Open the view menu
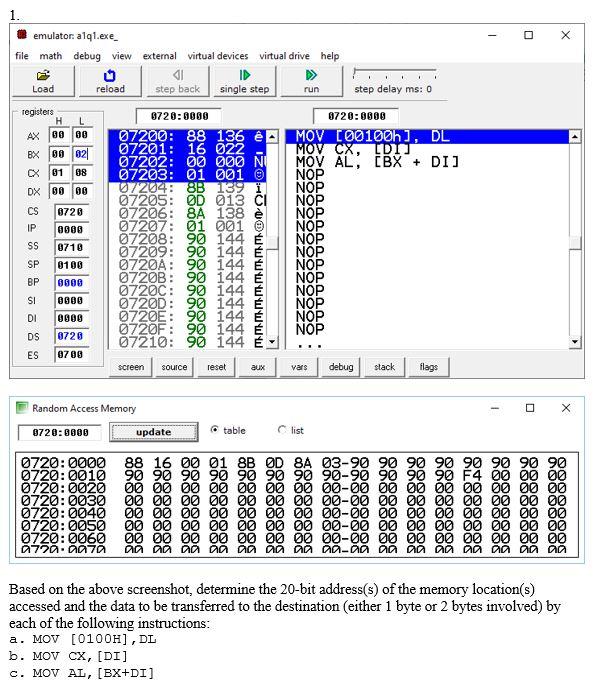 point(121,56)
